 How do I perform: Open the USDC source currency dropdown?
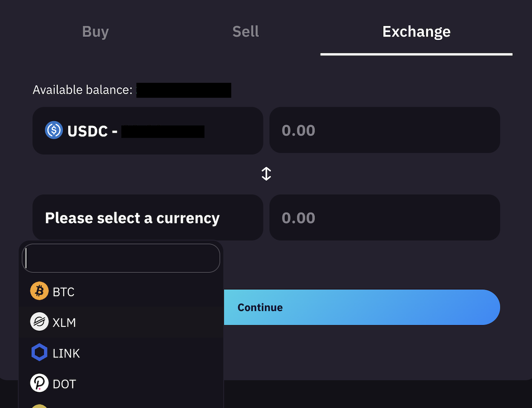[148, 131]
